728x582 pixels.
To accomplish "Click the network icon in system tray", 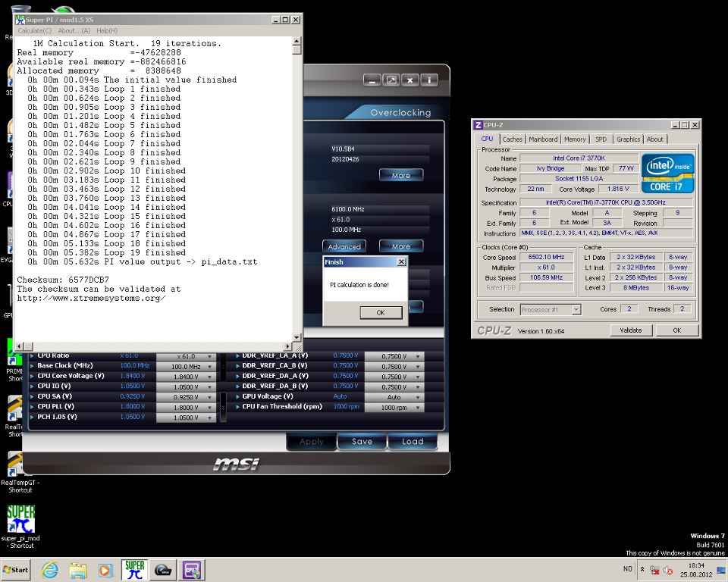I will click(x=654, y=570).
